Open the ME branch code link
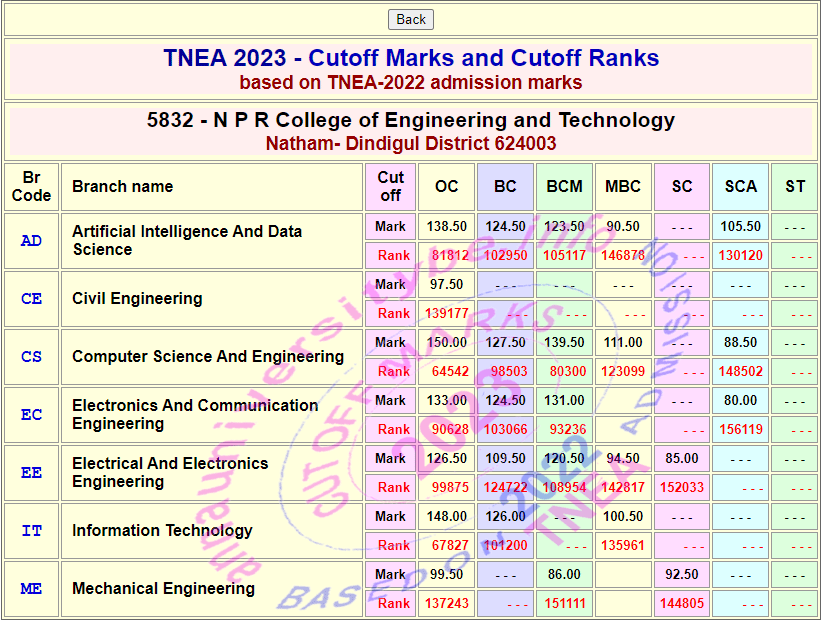821x620 pixels. [x=31, y=589]
